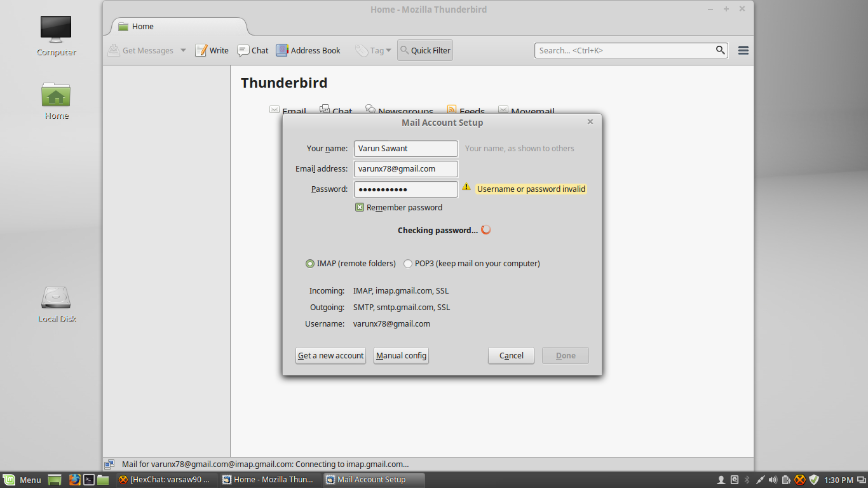
Task: Open the update manager shield icon
Action: (x=813, y=480)
